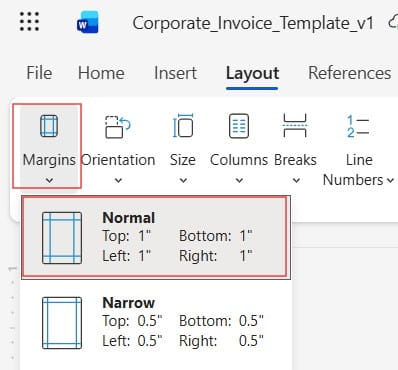The image size is (398, 370).
Task: Select the Layout tab
Action: pos(252,73)
